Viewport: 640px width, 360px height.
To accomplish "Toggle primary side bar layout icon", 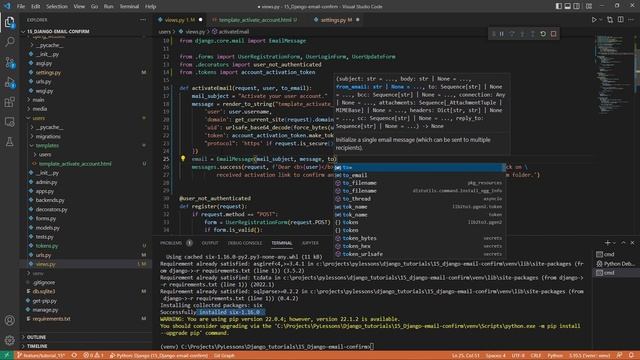I will coord(558,6).
